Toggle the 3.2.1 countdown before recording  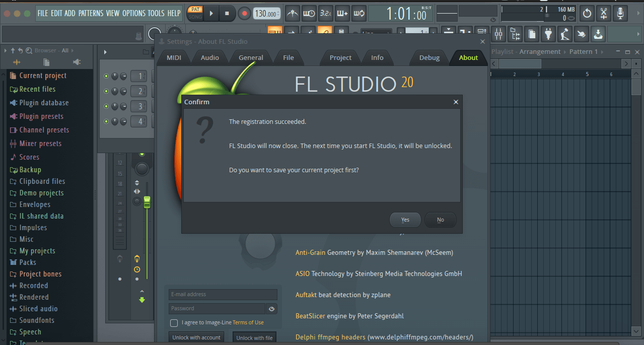coord(326,13)
